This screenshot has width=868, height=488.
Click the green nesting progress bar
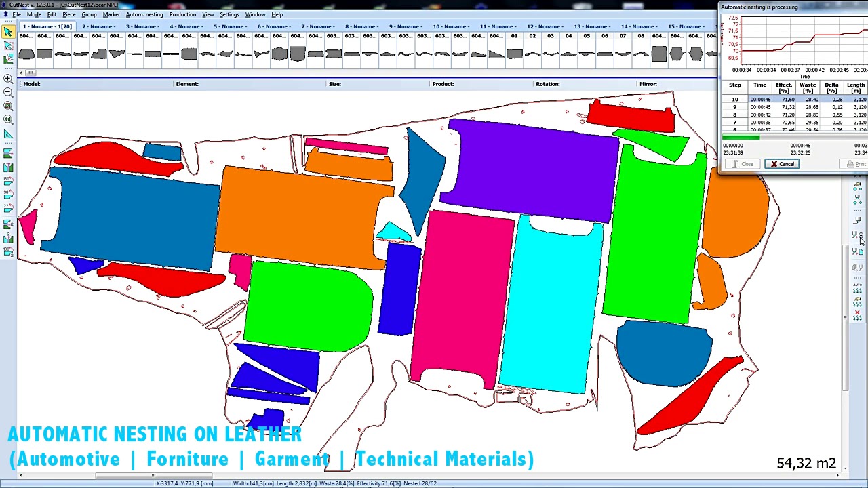[741, 138]
